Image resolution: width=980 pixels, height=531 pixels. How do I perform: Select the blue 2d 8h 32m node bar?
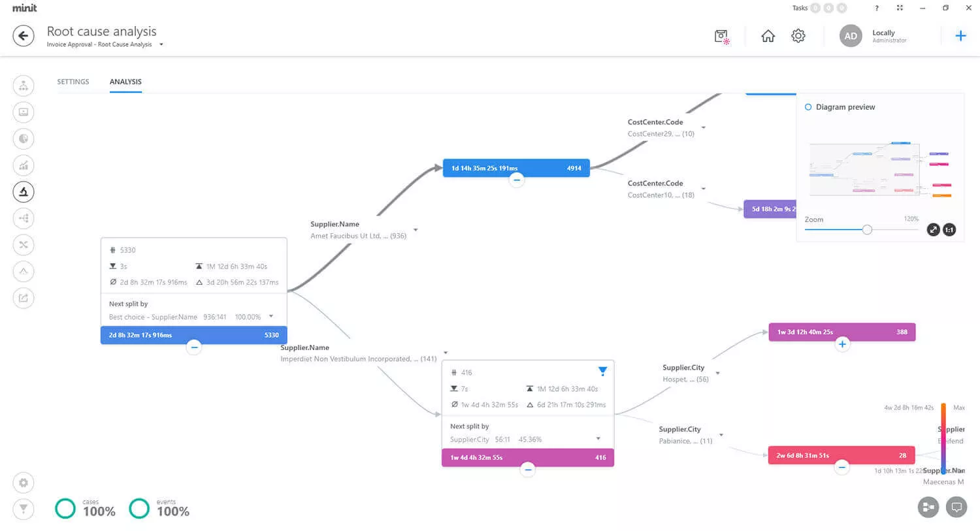coord(194,335)
